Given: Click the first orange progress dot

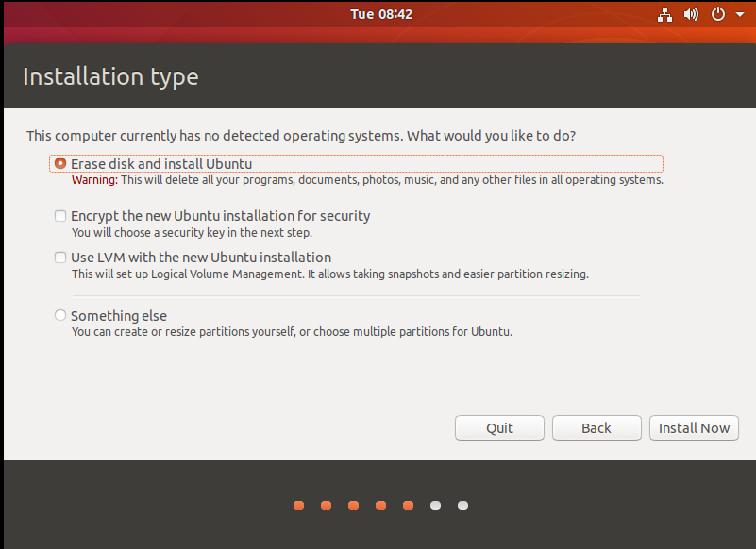Looking at the screenshot, I should pos(298,506).
